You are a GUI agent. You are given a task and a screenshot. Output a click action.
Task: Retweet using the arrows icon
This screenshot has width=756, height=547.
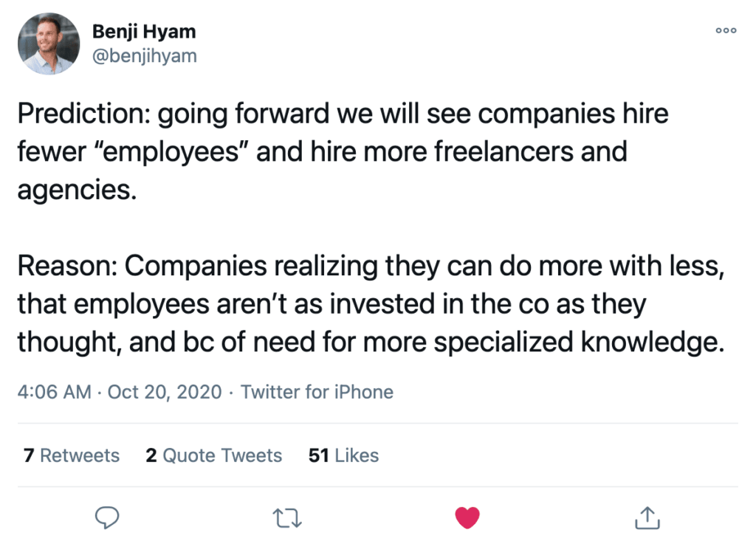[x=287, y=518]
